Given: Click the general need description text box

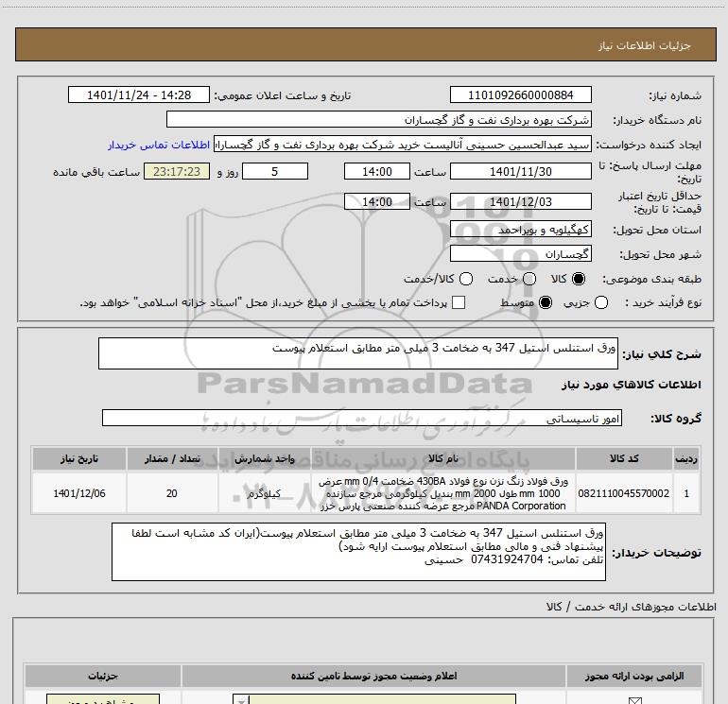Looking at the screenshot, I should coord(358,353).
